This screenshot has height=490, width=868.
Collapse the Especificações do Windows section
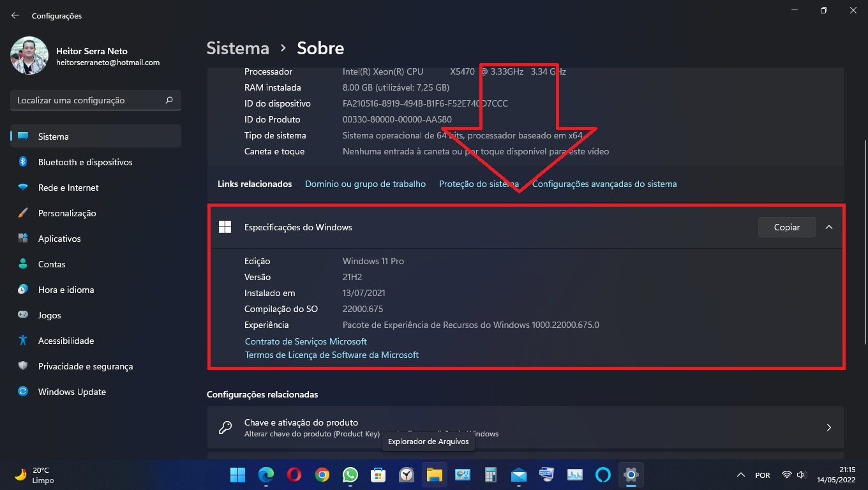click(x=829, y=227)
